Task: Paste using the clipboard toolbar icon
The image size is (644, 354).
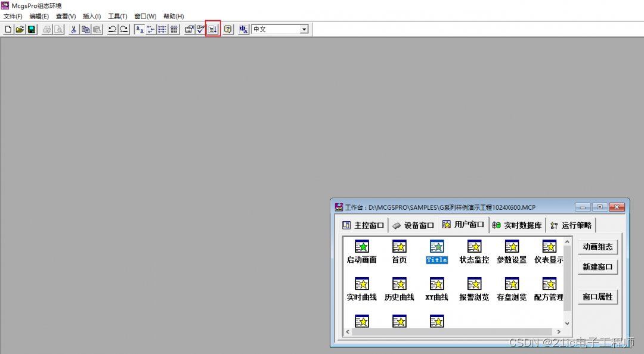Action: point(97,29)
